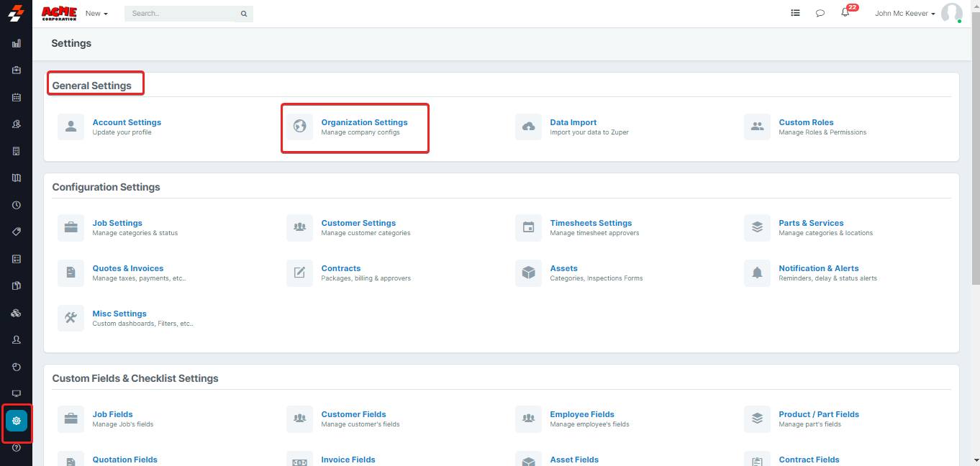
Task: Click the list view icon in header
Action: click(795, 13)
